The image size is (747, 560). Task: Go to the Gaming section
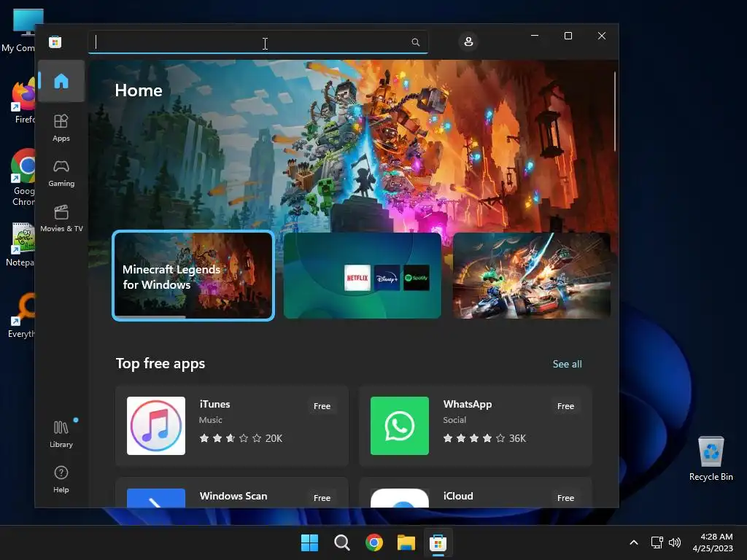[61, 174]
